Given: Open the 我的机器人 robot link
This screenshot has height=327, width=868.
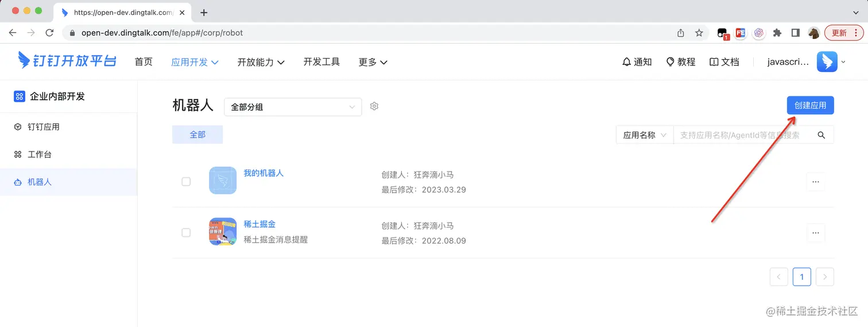Looking at the screenshot, I should (x=263, y=173).
